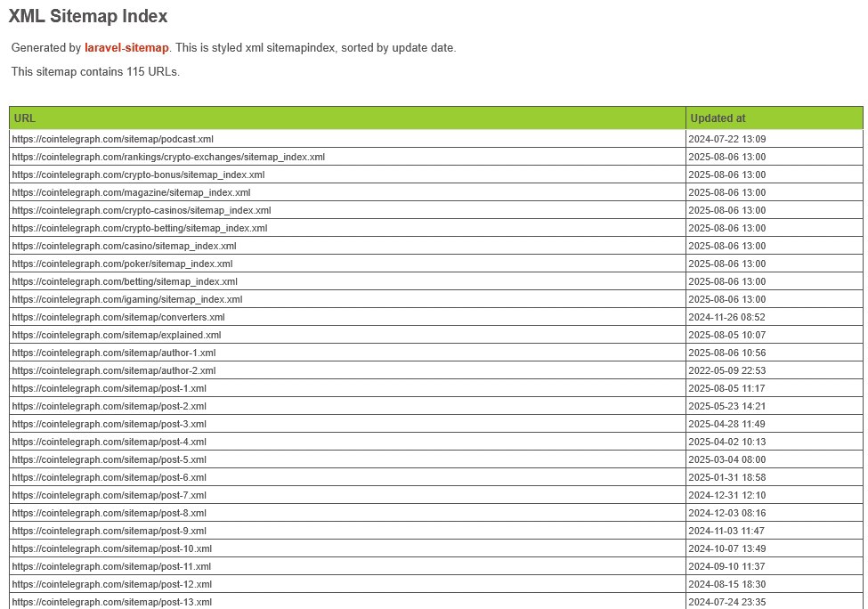Screen dimensions: 868x609
Task: Click the Updated at date of crypto-exchanges row
Action: pos(726,157)
